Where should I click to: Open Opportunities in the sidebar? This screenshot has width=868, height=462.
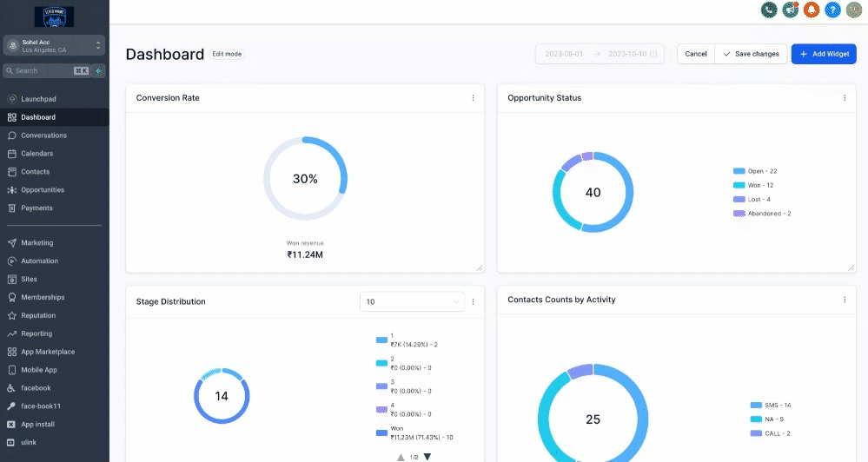[x=43, y=189]
